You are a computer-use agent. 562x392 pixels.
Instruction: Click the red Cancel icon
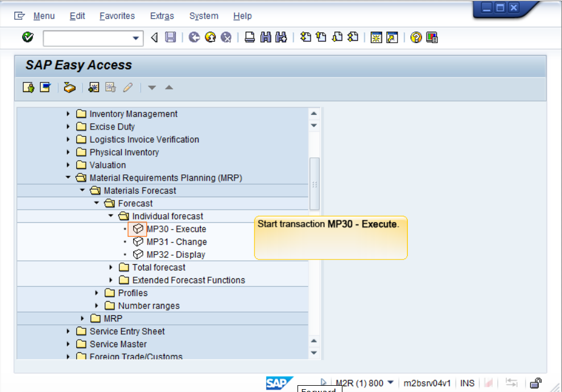point(226,37)
